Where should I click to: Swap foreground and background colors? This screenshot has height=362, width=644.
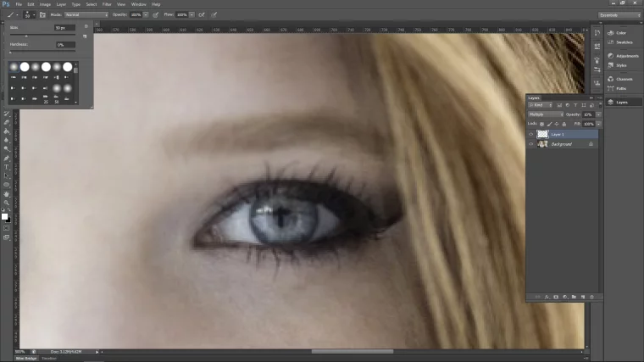pos(9,210)
